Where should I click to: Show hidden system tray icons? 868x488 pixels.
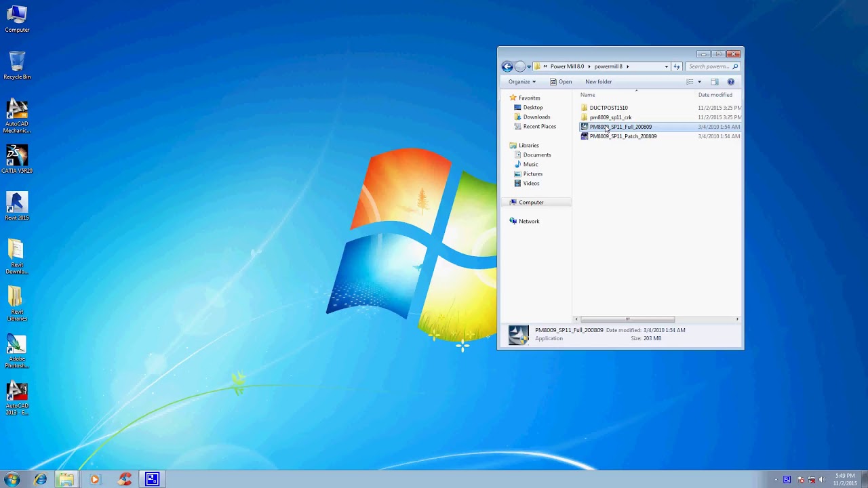[775, 480]
